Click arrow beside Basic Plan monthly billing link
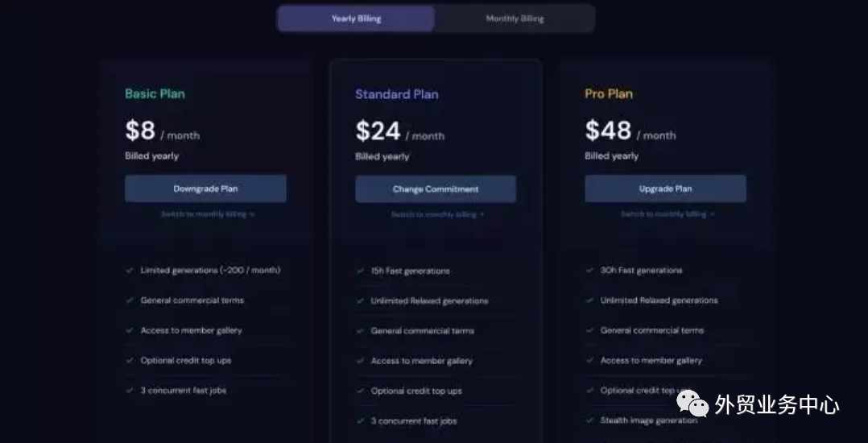868x443 pixels. pos(252,214)
